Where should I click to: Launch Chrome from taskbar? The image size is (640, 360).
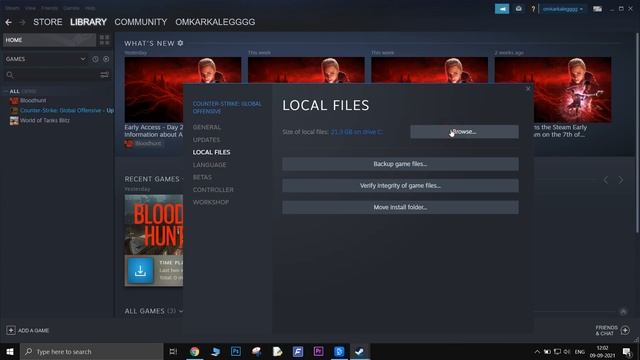point(195,351)
